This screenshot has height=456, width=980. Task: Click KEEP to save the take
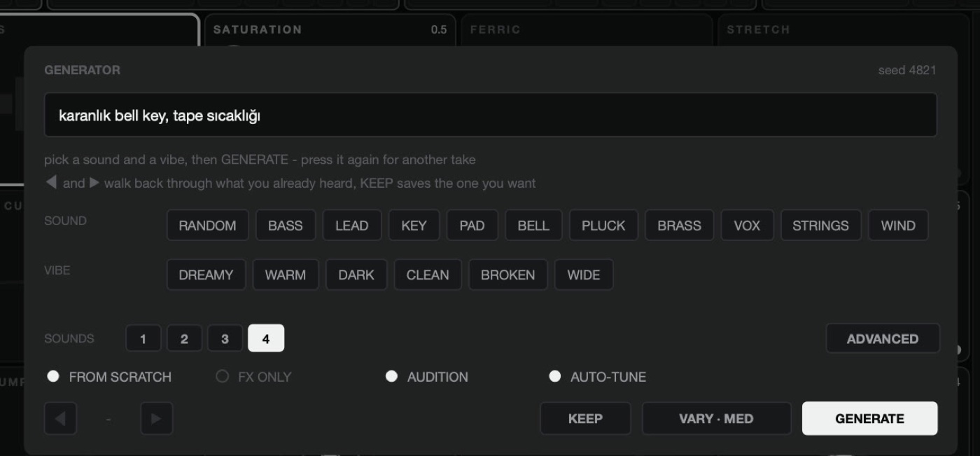click(585, 418)
